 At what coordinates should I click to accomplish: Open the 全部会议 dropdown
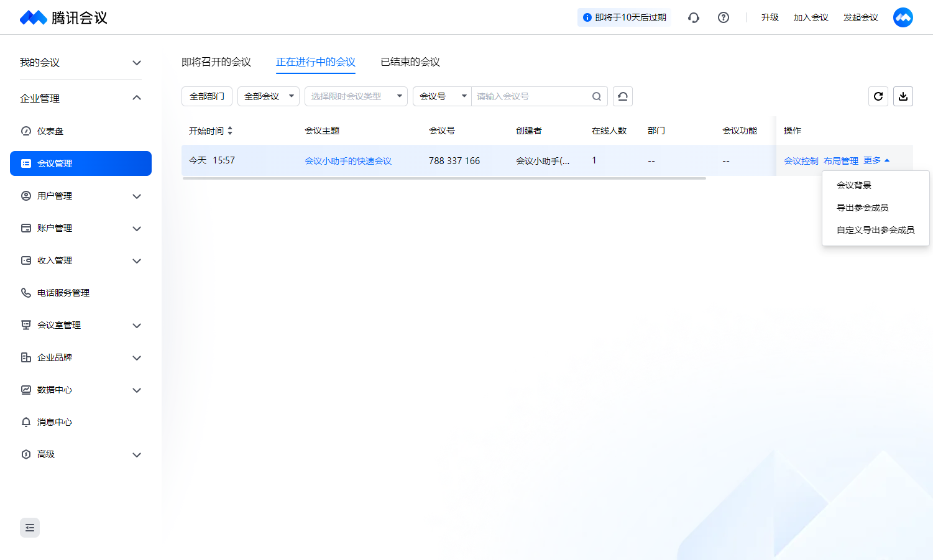pyautogui.click(x=269, y=96)
